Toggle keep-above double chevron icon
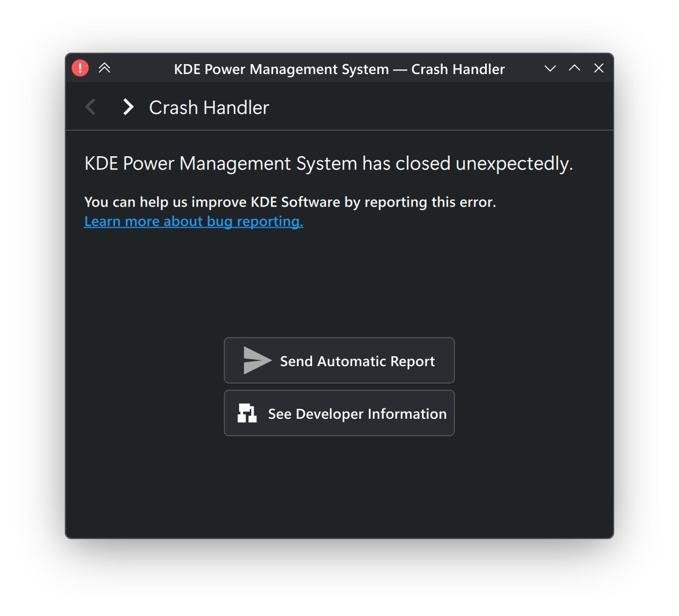This screenshot has width=679, height=616. pyautogui.click(x=104, y=68)
